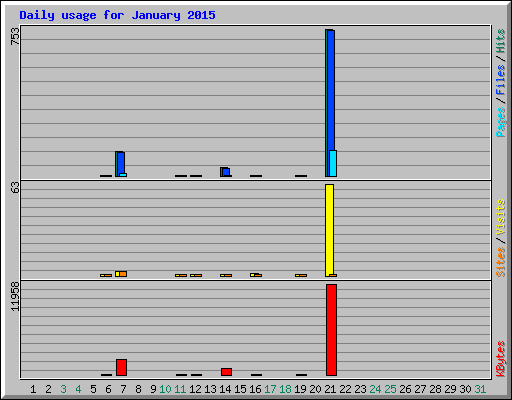Click day 20 on the x-axis
Image resolution: width=512 pixels, height=400 pixels.
[315, 389]
